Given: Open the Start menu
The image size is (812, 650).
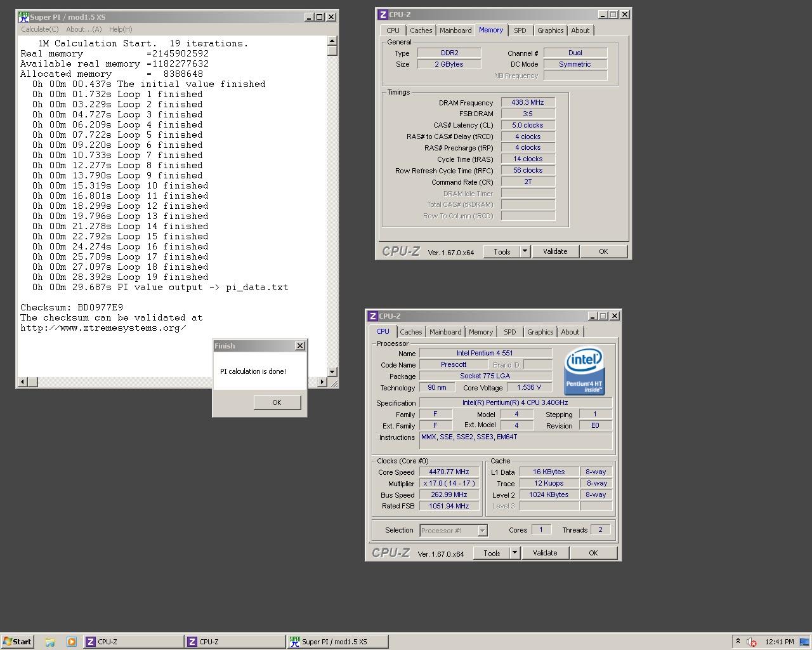Looking at the screenshot, I should pyautogui.click(x=17, y=642).
